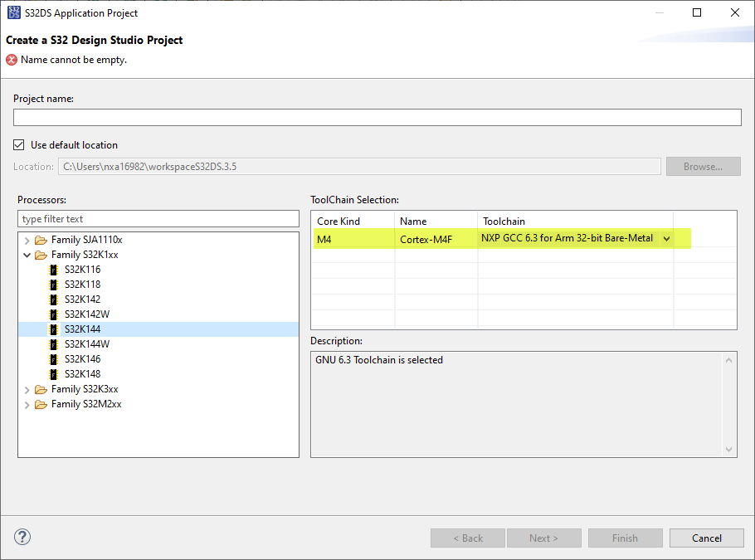Click the S32K118 processor icon

[54, 285]
